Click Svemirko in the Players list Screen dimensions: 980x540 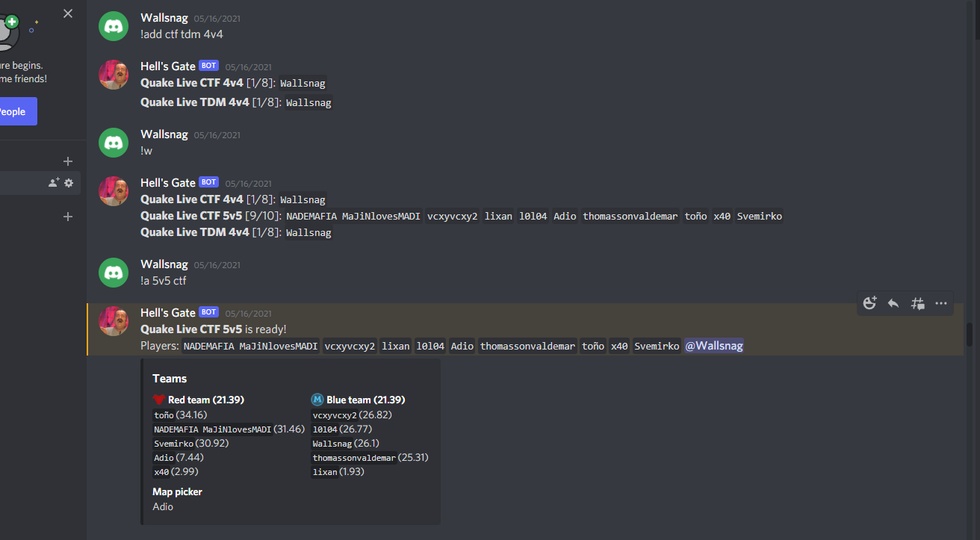tap(656, 345)
